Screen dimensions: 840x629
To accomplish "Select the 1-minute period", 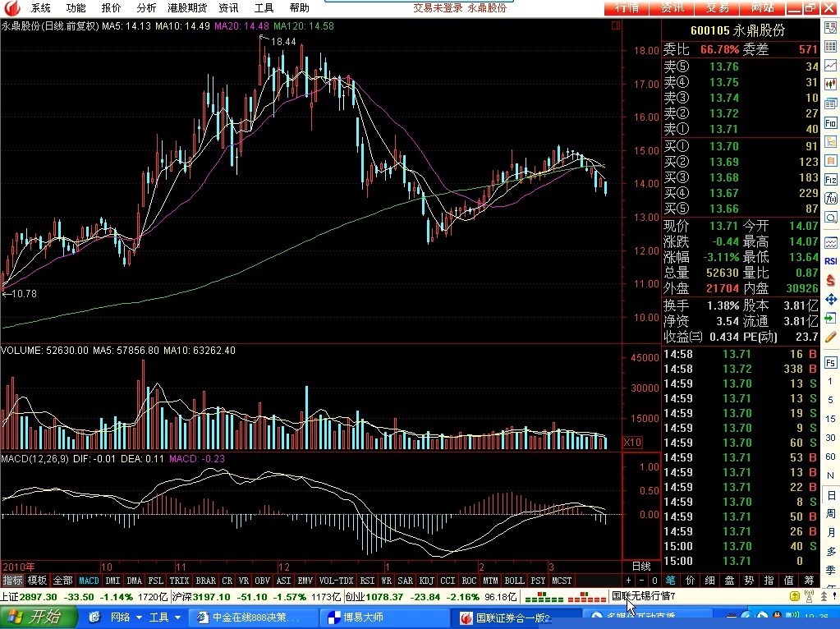I will (831, 381).
